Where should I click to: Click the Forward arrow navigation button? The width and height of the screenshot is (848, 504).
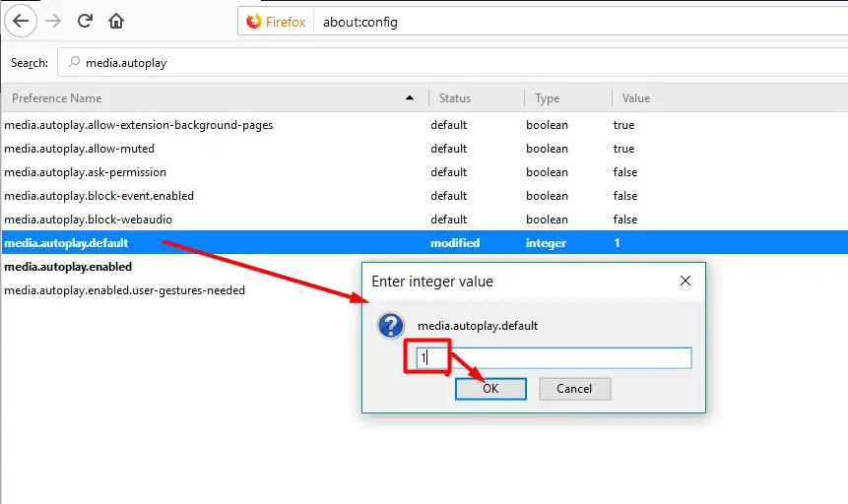[x=53, y=21]
